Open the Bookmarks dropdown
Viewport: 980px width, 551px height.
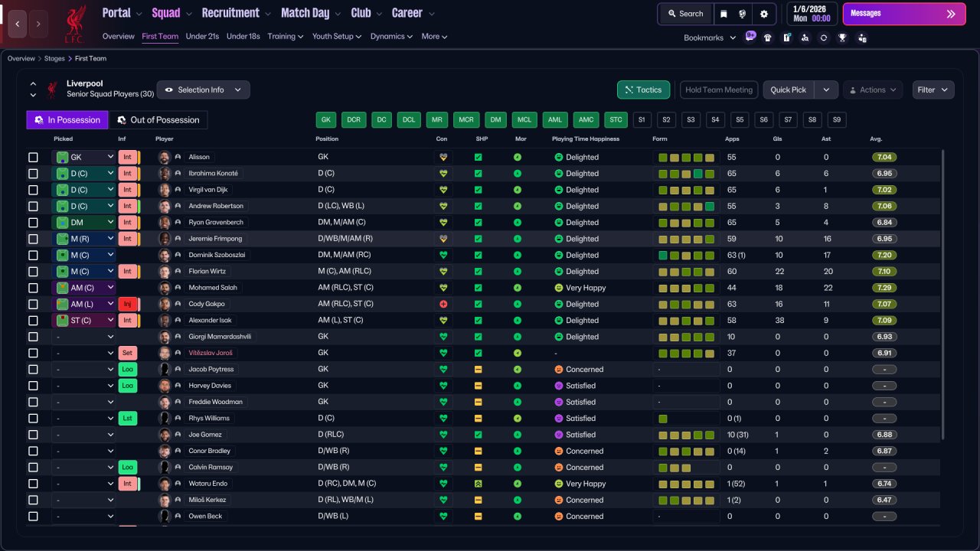click(710, 37)
